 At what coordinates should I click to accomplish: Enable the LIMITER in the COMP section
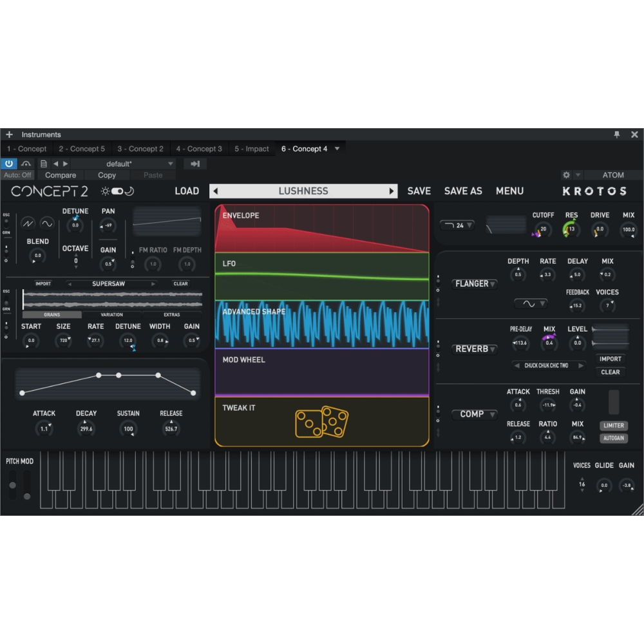tap(613, 426)
